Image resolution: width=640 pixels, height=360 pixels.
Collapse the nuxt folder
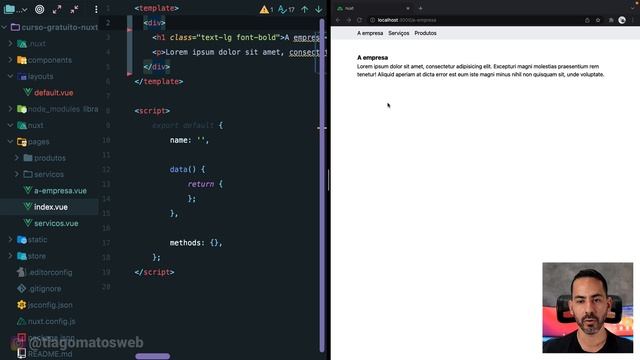(x=11, y=125)
